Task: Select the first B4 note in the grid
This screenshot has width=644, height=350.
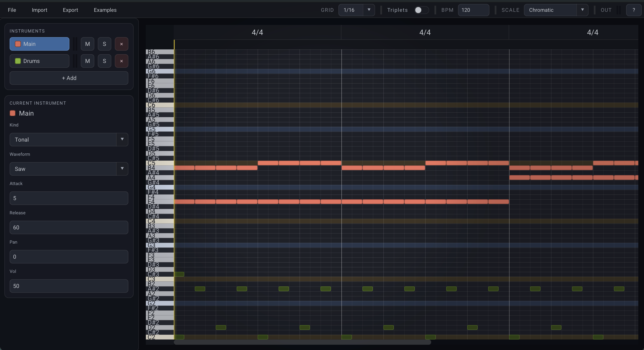Action: tap(184, 168)
